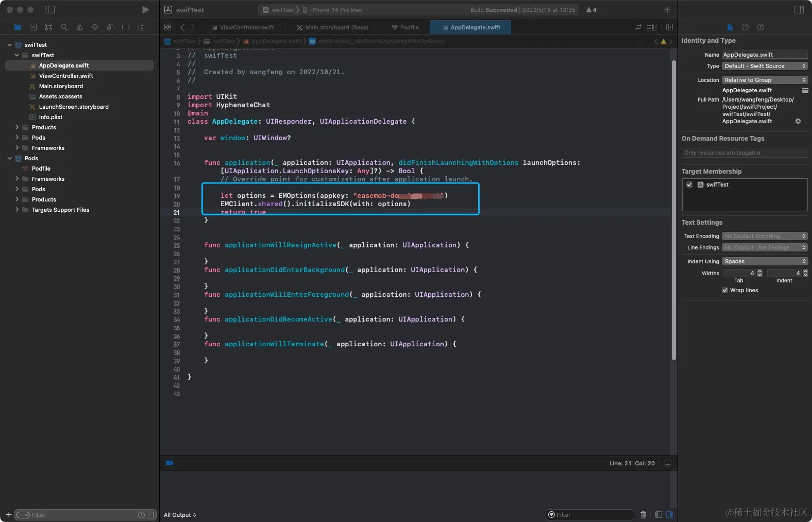Expand Targets Support Files folder

(x=17, y=210)
